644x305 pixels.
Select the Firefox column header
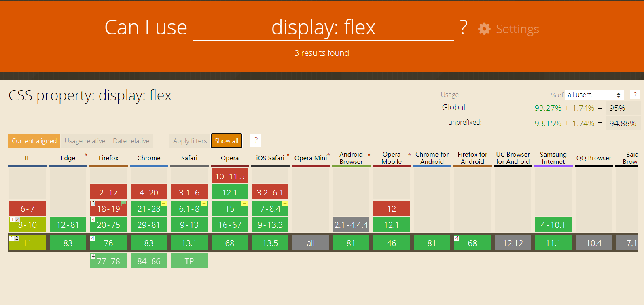[x=108, y=158]
